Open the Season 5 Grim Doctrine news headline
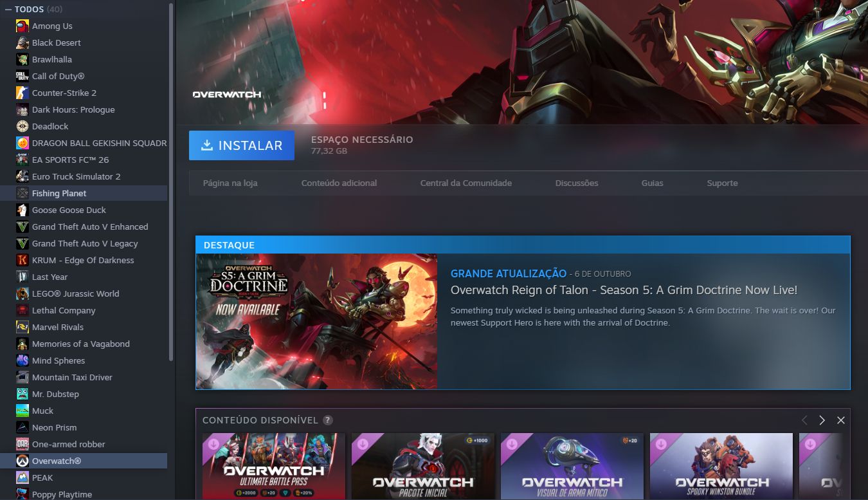The width and height of the screenshot is (868, 500). pos(624,290)
